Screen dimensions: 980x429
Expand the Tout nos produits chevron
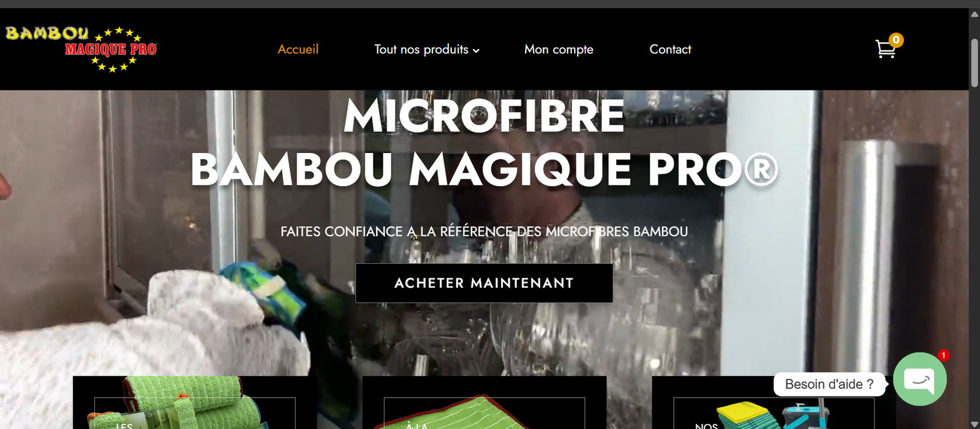tap(476, 51)
